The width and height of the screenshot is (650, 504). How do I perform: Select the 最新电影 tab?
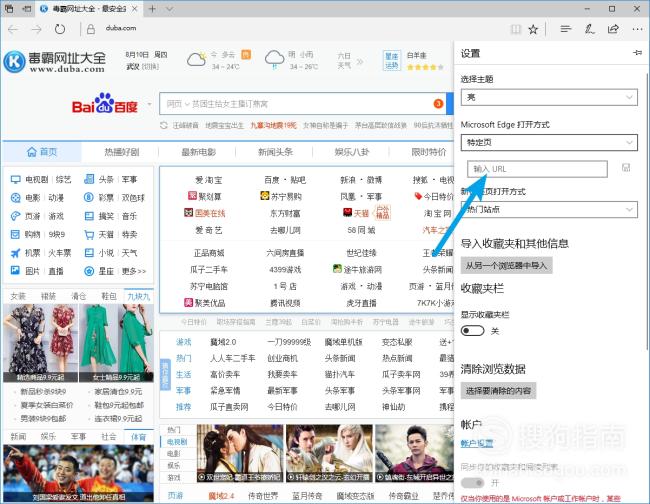pos(198,152)
